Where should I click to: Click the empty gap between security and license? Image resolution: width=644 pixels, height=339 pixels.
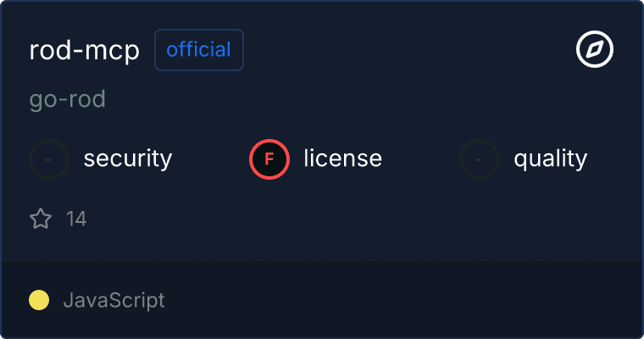pos(210,158)
